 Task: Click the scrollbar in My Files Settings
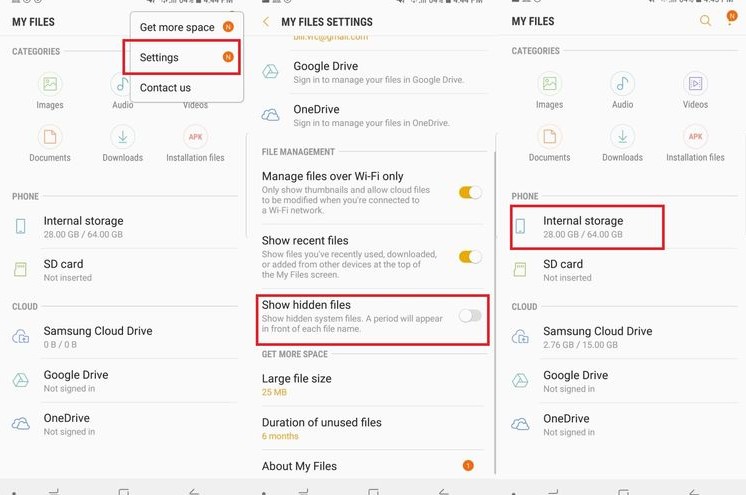tap(495, 312)
